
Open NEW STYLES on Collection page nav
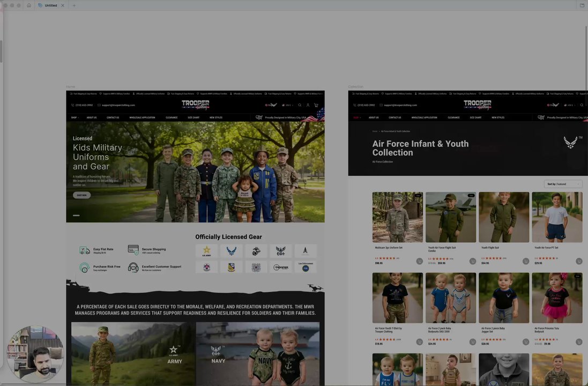pyautogui.click(x=497, y=117)
